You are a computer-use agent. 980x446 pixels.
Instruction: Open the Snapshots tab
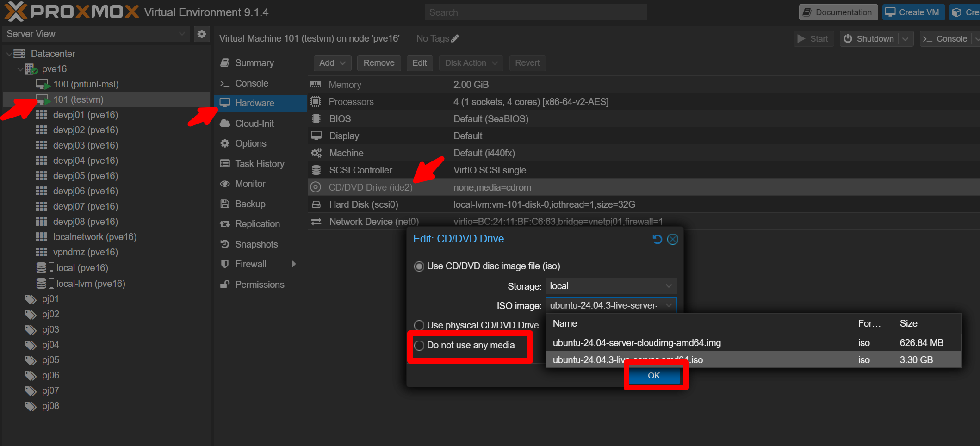coord(256,244)
